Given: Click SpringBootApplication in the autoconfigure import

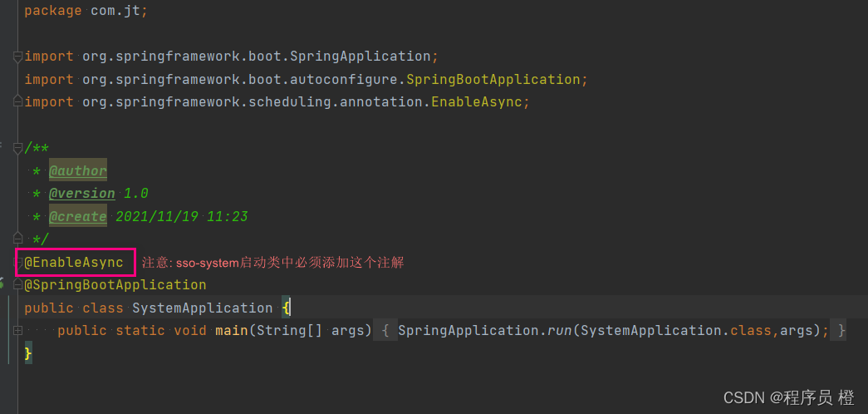Looking at the screenshot, I should 493,79.
